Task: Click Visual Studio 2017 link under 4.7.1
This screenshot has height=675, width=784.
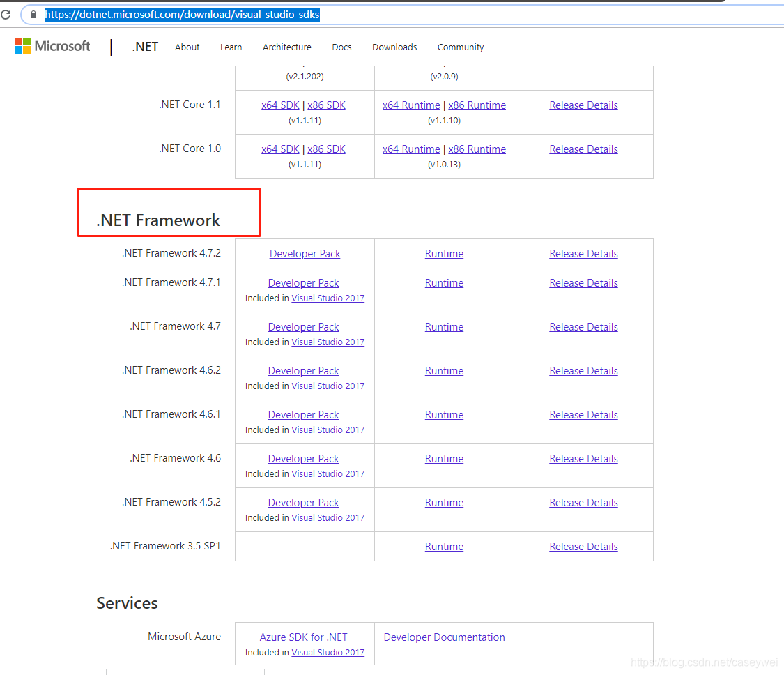Action: click(x=328, y=298)
